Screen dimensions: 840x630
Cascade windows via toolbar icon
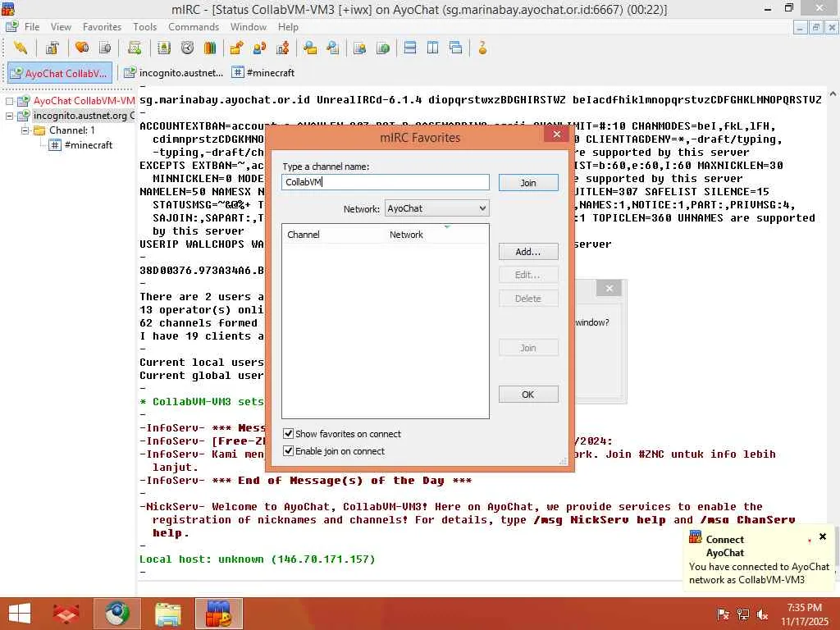pyautogui.click(x=456, y=48)
